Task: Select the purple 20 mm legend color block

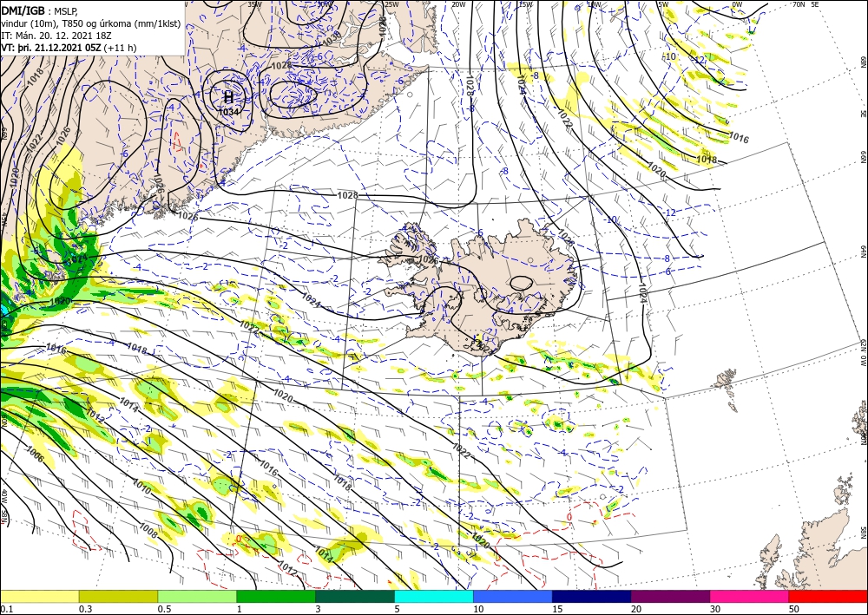Action: tap(670, 596)
